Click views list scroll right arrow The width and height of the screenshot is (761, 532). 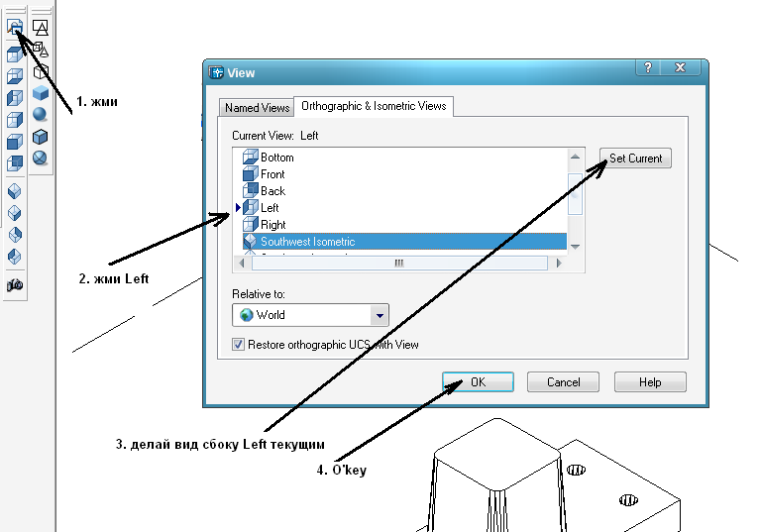click(559, 264)
